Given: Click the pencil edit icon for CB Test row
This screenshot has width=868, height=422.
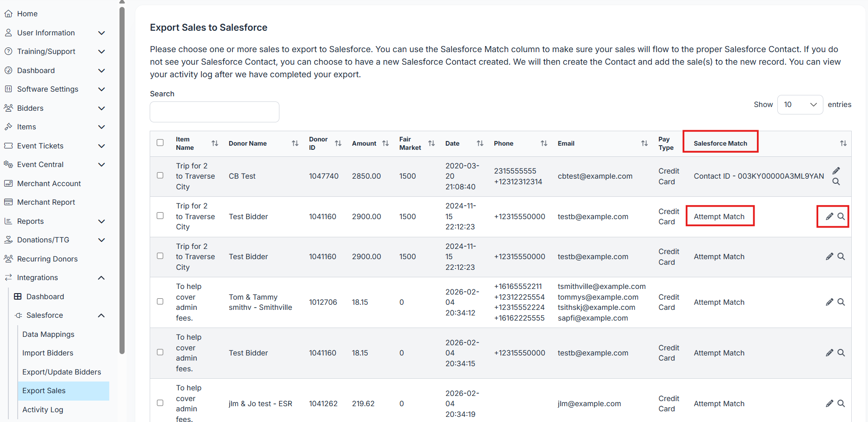Looking at the screenshot, I should [x=836, y=171].
